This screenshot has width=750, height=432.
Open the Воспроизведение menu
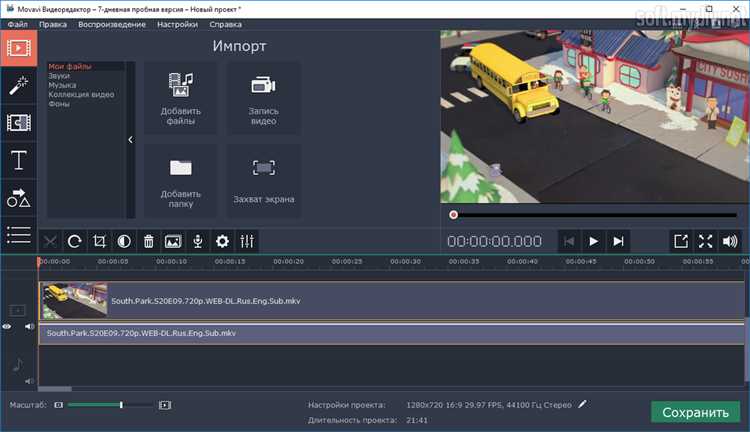tap(112, 24)
